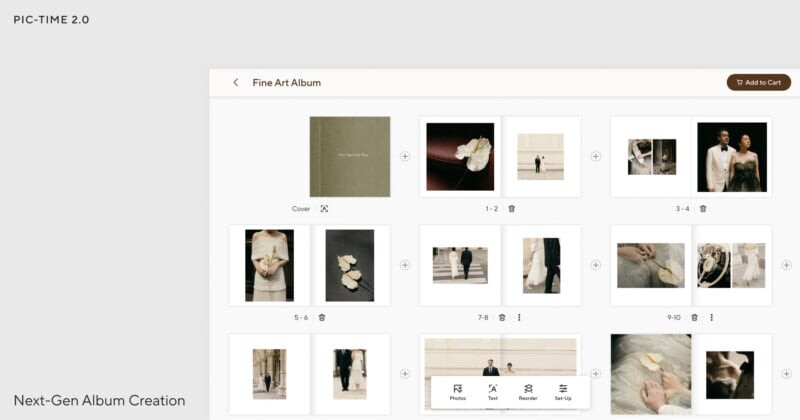Image resolution: width=800 pixels, height=420 pixels.
Task: Click the cover edit icon next to Cover
Action: point(324,209)
